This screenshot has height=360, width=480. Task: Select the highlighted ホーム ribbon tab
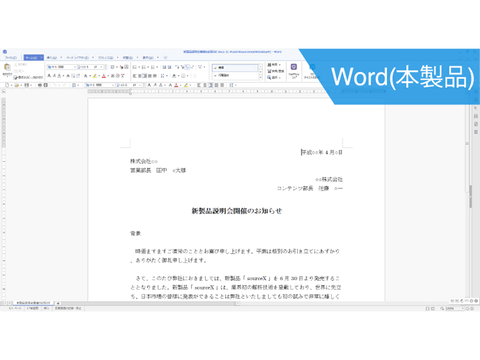point(34,58)
